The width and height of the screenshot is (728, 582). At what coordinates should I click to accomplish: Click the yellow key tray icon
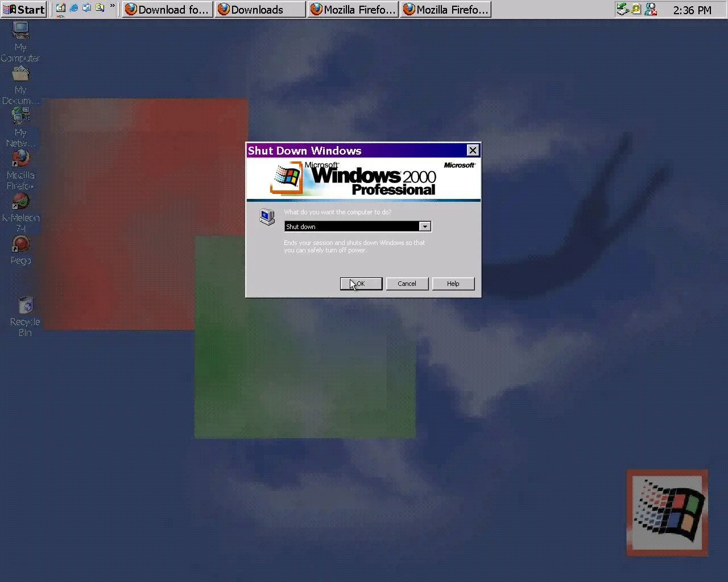click(636, 9)
